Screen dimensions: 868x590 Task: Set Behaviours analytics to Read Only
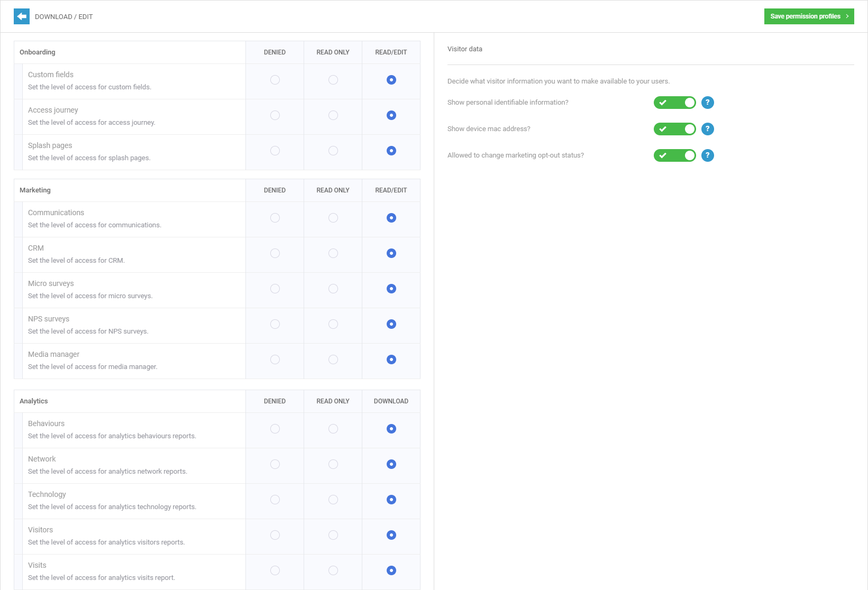pos(333,429)
